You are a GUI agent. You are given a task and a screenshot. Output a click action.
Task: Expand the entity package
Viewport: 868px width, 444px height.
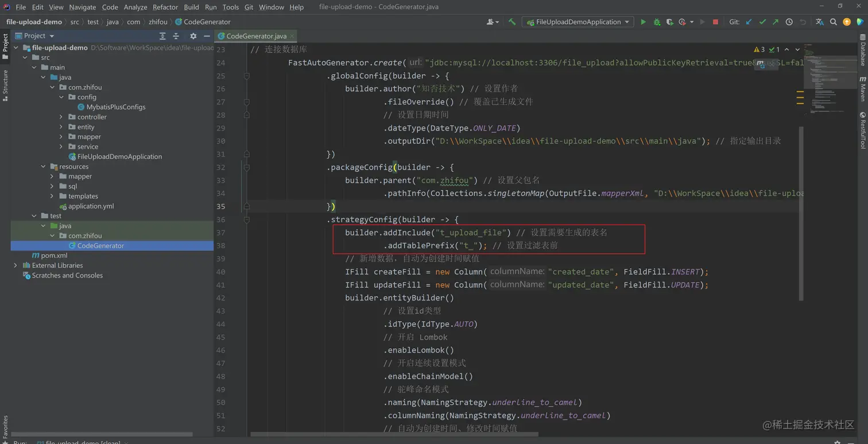(x=61, y=127)
